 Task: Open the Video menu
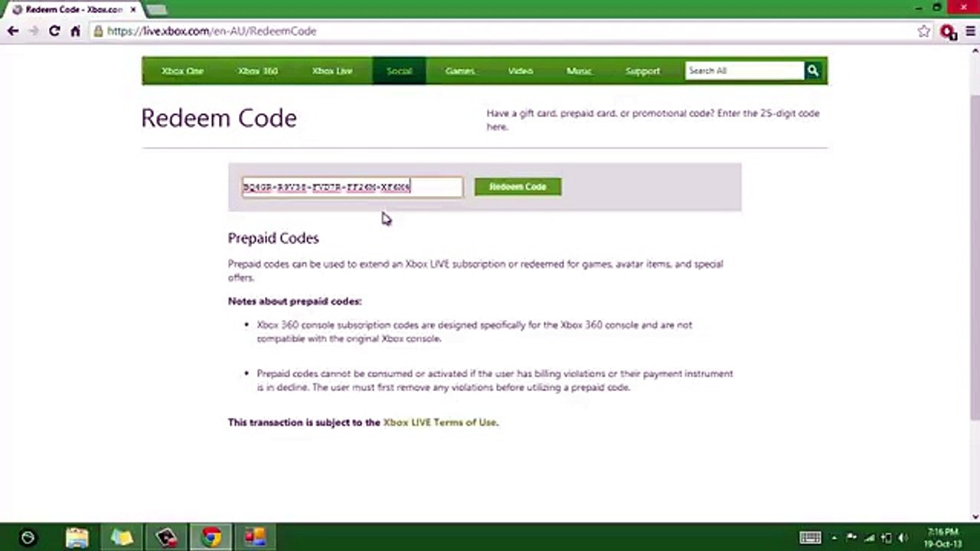point(521,70)
